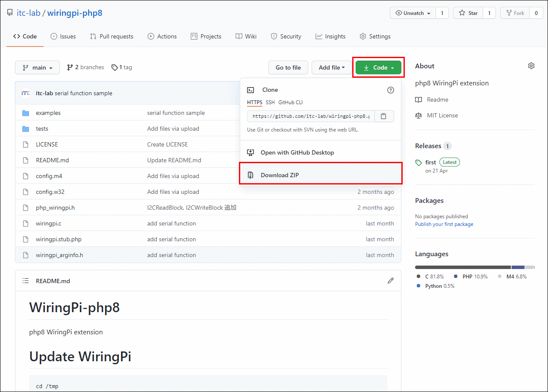Click the tests folder icon

coord(26,129)
